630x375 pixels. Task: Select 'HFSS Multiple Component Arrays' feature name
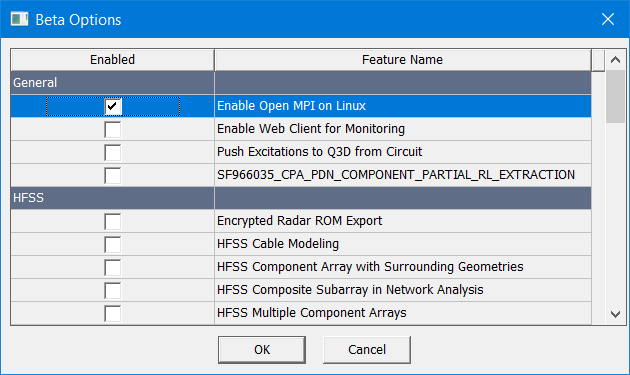coord(311,313)
